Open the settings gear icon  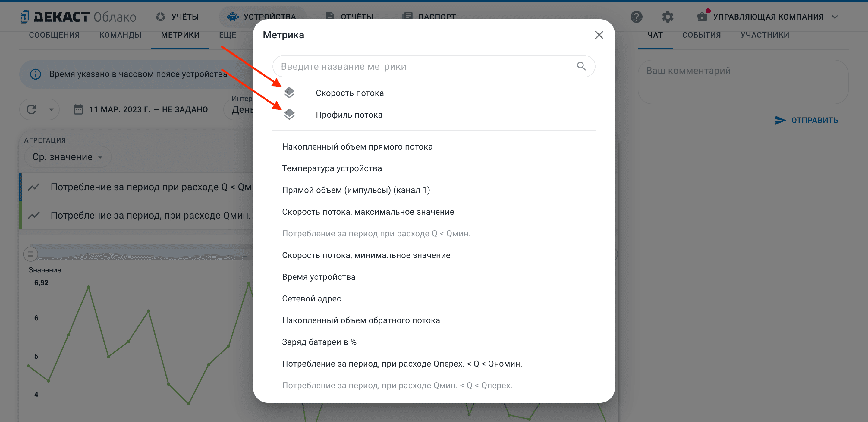[x=668, y=17]
